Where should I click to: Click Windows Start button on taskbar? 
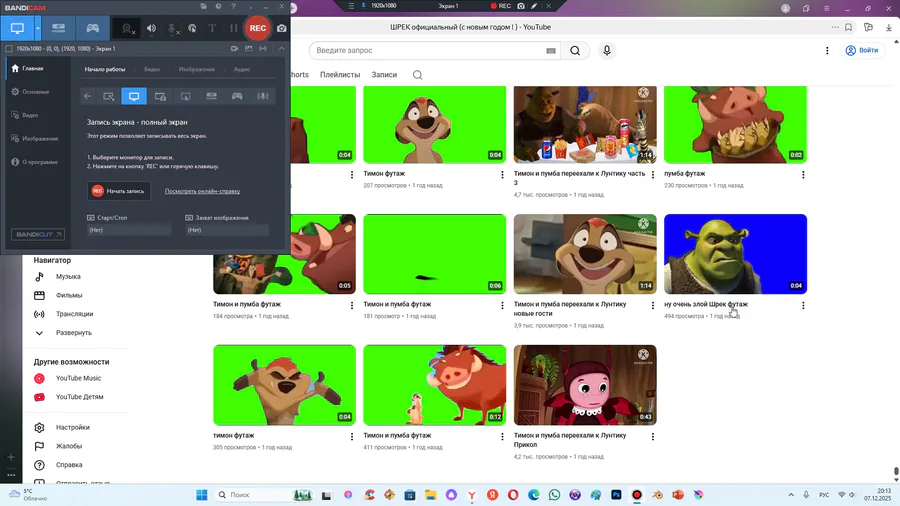(x=201, y=495)
